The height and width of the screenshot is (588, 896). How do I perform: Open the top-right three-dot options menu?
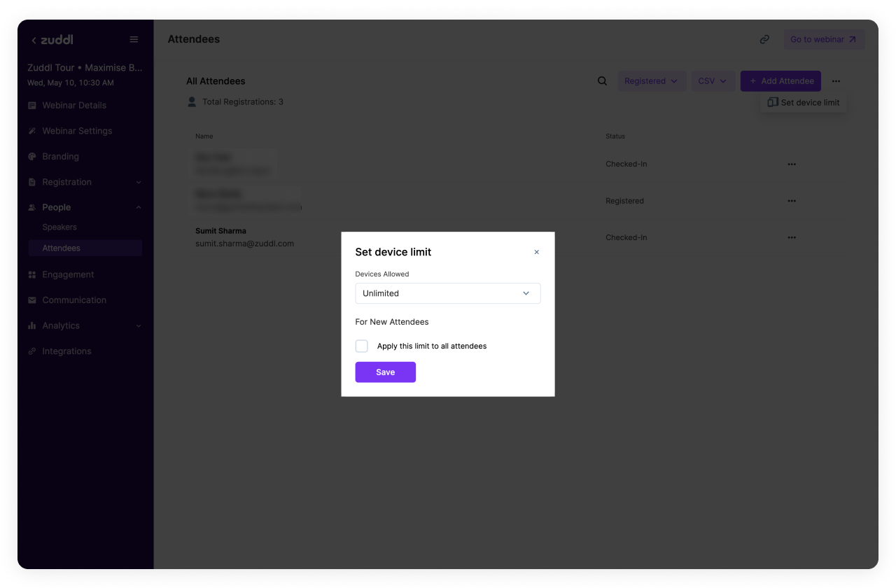[x=836, y=81]
